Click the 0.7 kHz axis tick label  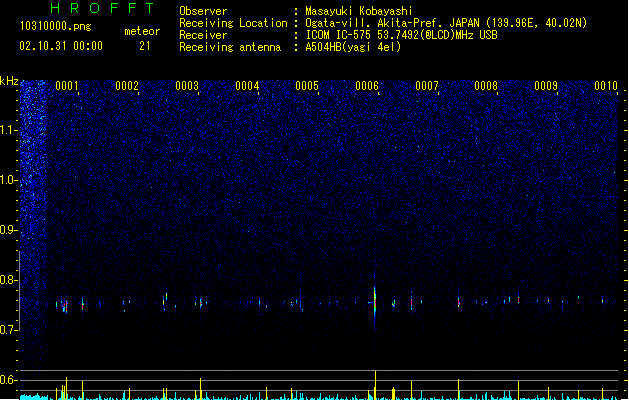[9, 330]
